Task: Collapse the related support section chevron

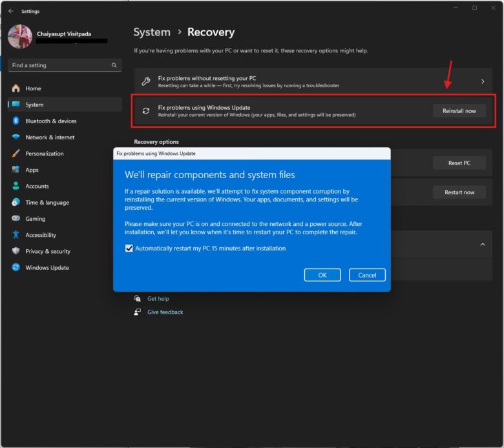Action: point(481,245)
